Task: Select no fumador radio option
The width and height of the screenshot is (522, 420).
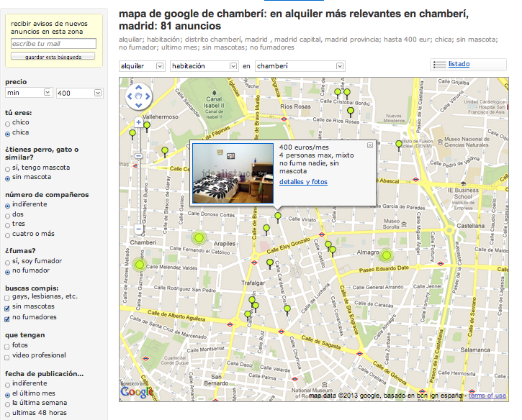Action: pyautogui.click(x=7, y=272)
